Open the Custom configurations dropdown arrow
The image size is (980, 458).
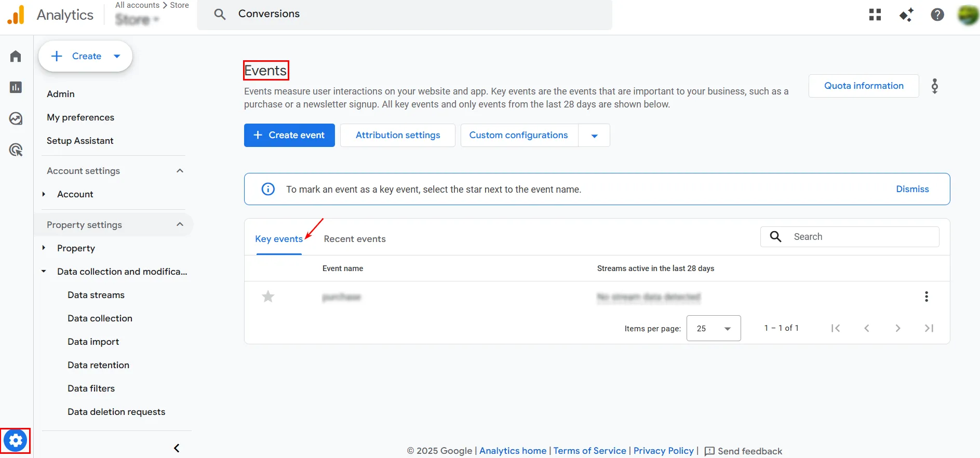[x=594, y=136]
